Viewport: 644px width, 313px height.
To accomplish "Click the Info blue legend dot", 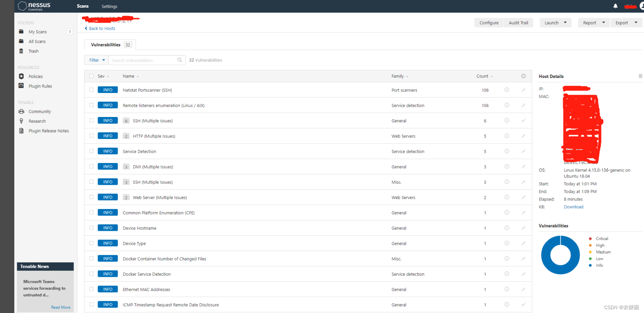I will pyautogui.click(x=590, y=265).
